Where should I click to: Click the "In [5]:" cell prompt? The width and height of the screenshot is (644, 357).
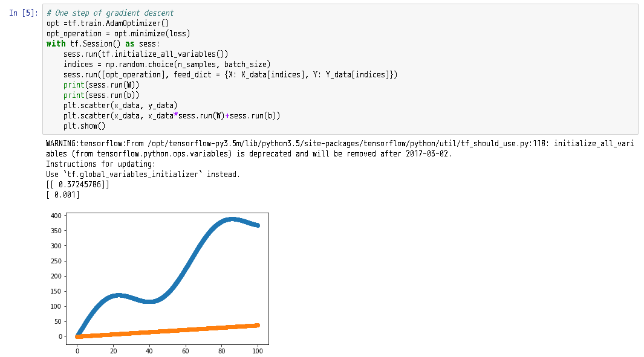(x=24, y=13)
